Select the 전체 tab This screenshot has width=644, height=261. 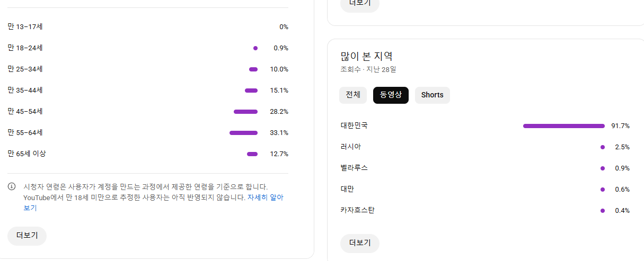click(353, 95)
